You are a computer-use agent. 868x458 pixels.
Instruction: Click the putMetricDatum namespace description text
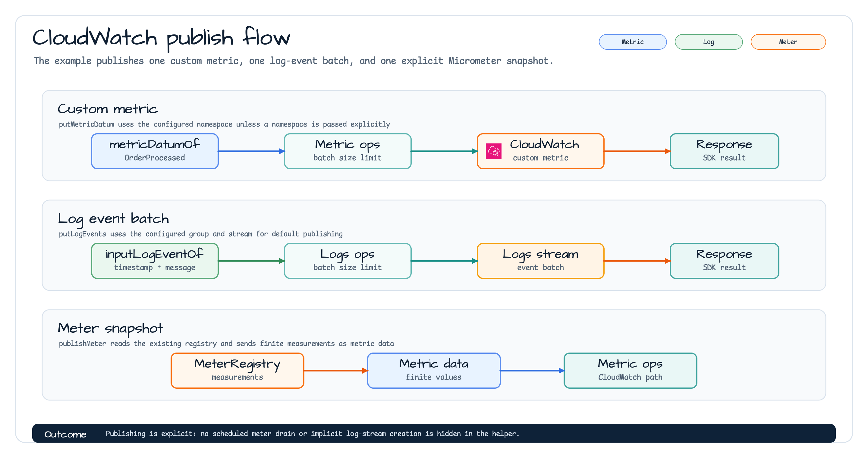click(225, 124)
